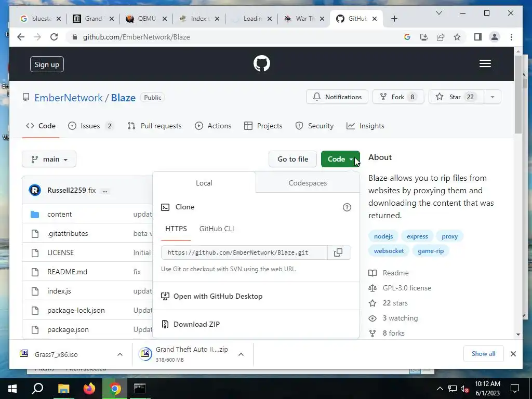The width and height of the screenshot is (532, 399).
Task: Click Show all downloads
Action: click(x=483, y=354)
